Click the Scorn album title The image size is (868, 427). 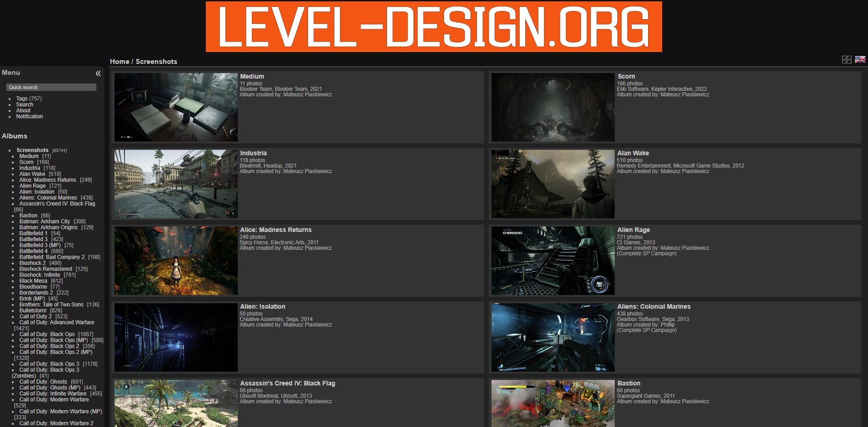[x=626, y=76]
